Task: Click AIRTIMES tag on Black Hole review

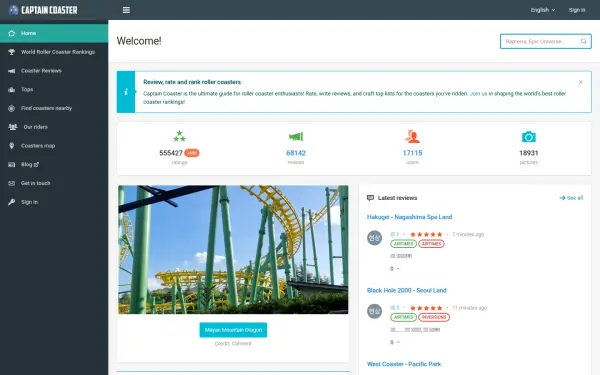Action: 403,317
